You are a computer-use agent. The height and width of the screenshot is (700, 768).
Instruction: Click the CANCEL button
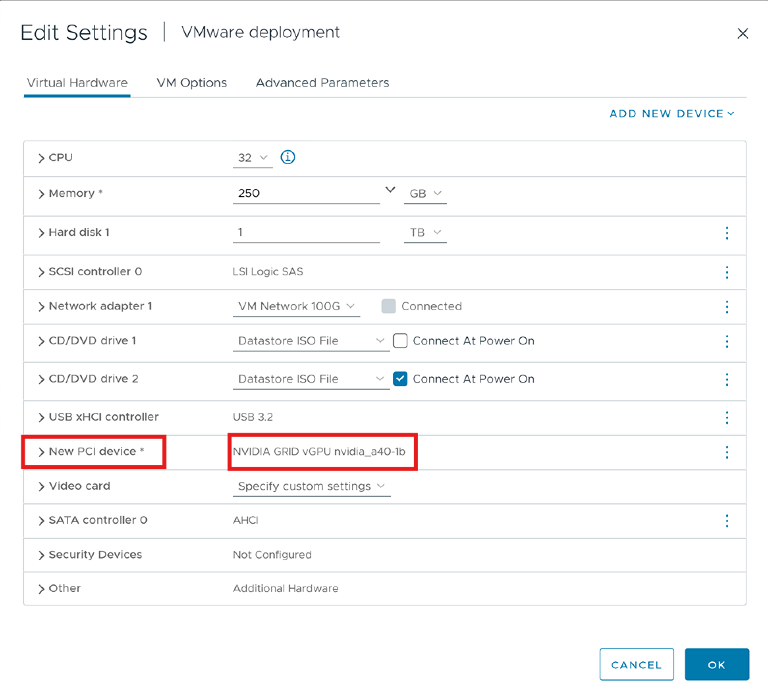point(637,665)
